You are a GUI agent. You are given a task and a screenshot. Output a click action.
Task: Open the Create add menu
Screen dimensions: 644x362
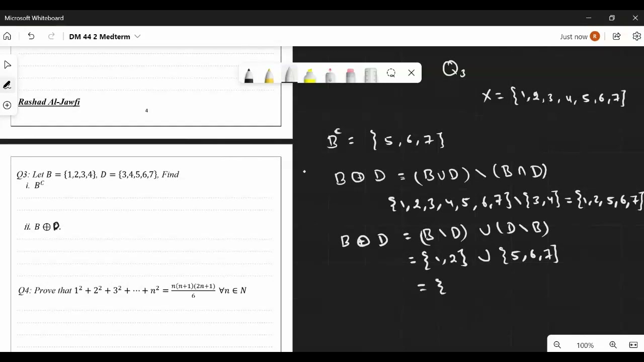click(x=7, y=105)
